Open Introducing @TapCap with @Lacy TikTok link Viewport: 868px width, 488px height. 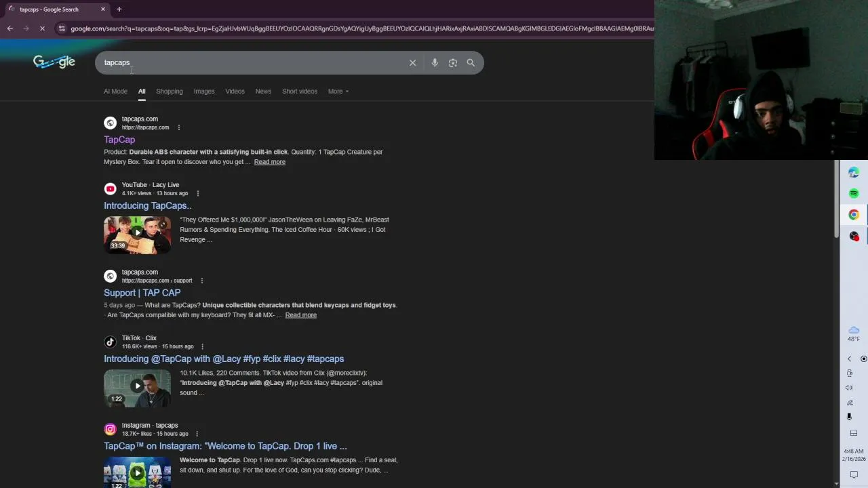point(224,359)
